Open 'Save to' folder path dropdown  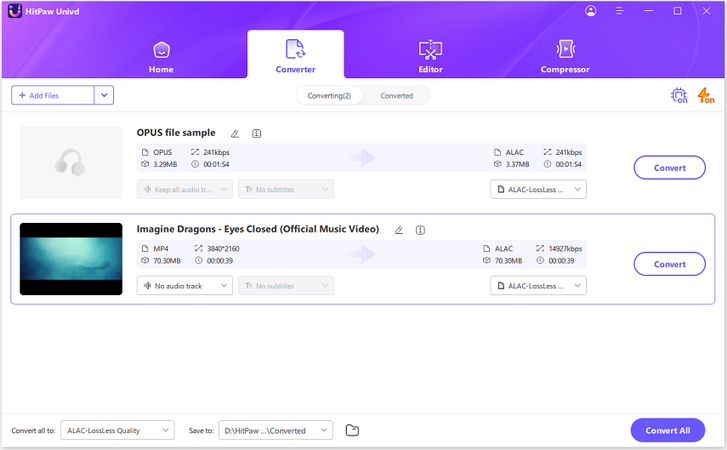point(276,431)
